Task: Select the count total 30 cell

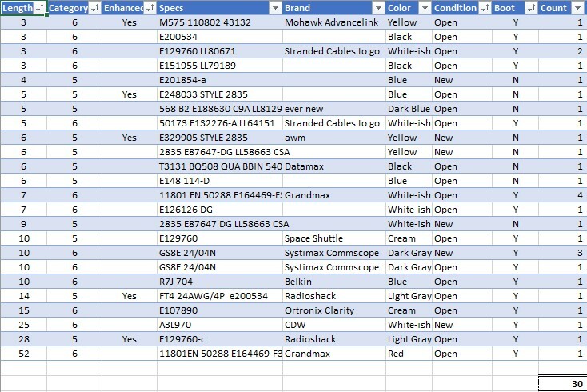Action: pyautogui.click(x=563, y=384)
